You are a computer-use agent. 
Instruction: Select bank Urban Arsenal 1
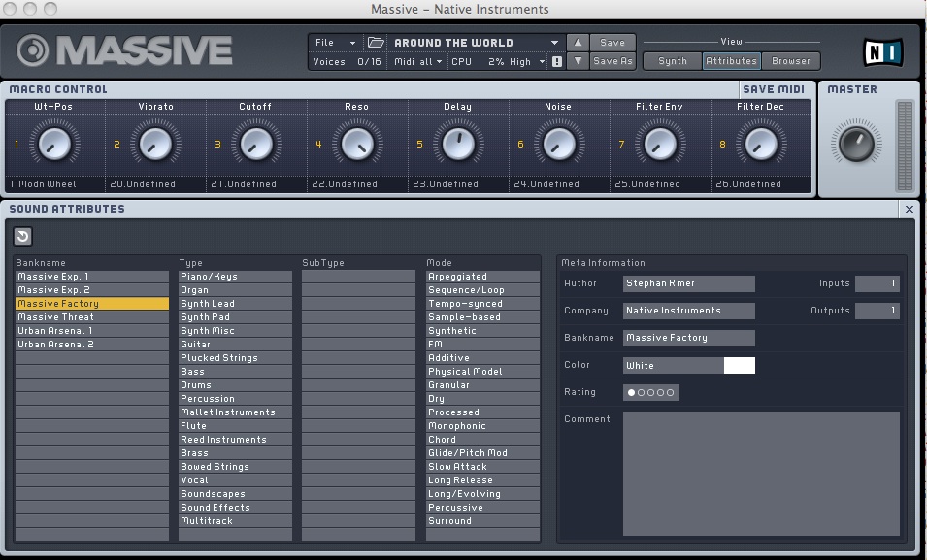91,331
